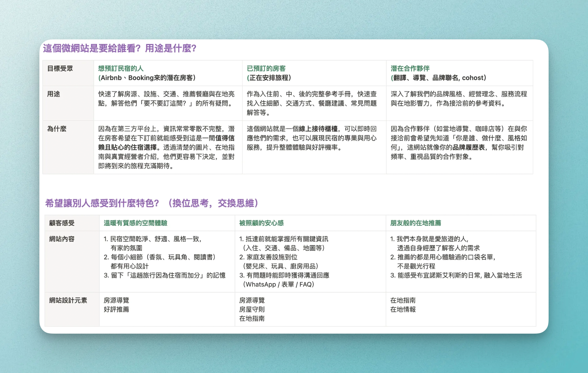Select the 網站設計元素 row header cell
588x373 pixels.
point(72,309)
